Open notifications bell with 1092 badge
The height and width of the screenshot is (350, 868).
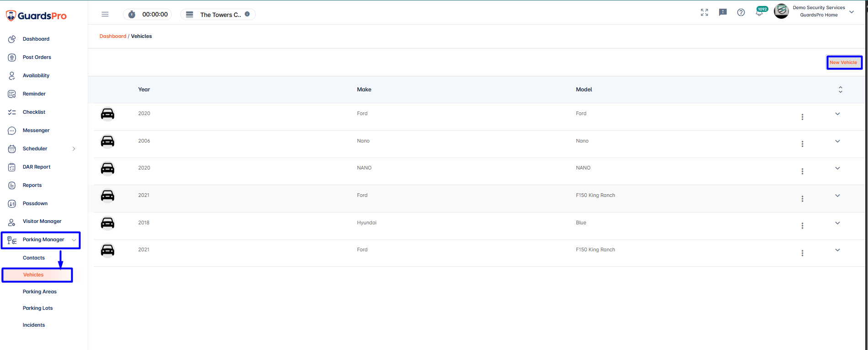click(x=760, y=12)
